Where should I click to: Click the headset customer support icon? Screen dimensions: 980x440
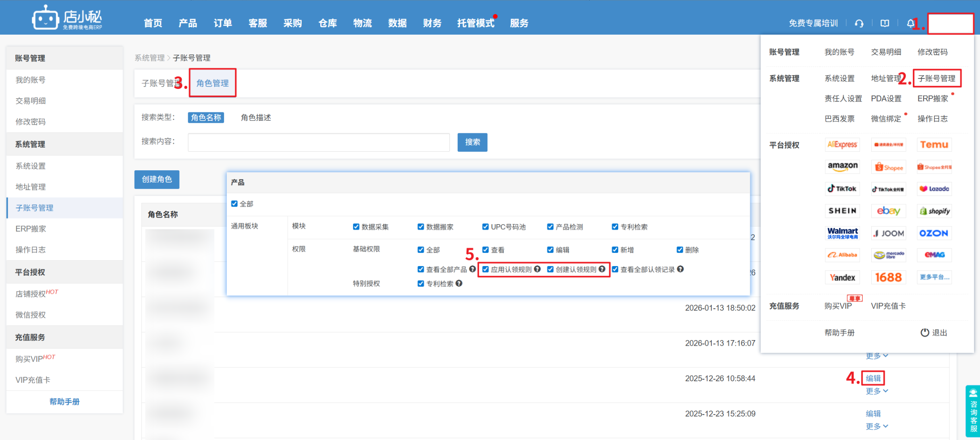[x=859, y=23]
